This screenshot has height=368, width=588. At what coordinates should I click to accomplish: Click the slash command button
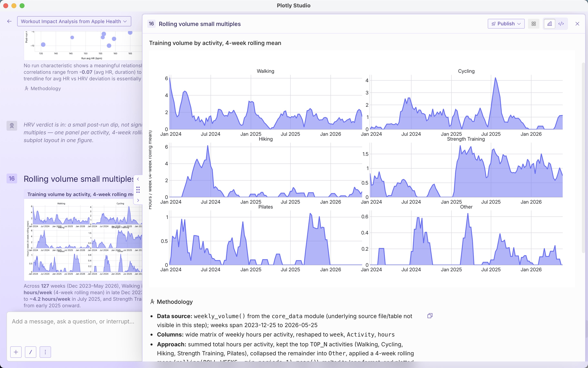(x=31, y=352)
